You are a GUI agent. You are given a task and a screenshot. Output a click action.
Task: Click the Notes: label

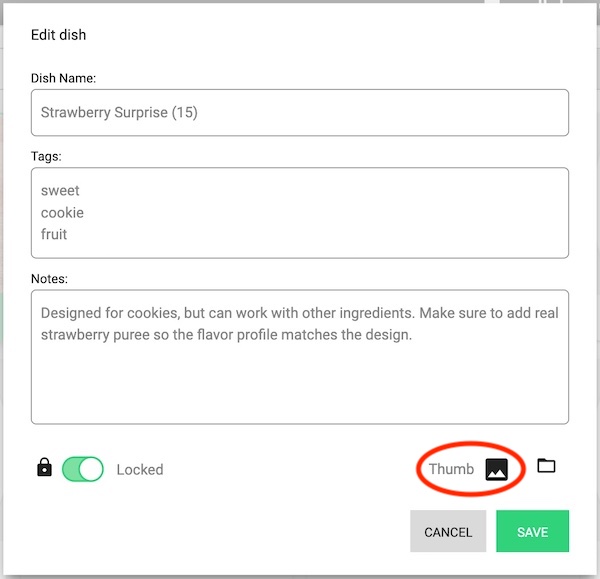(49, 279)
